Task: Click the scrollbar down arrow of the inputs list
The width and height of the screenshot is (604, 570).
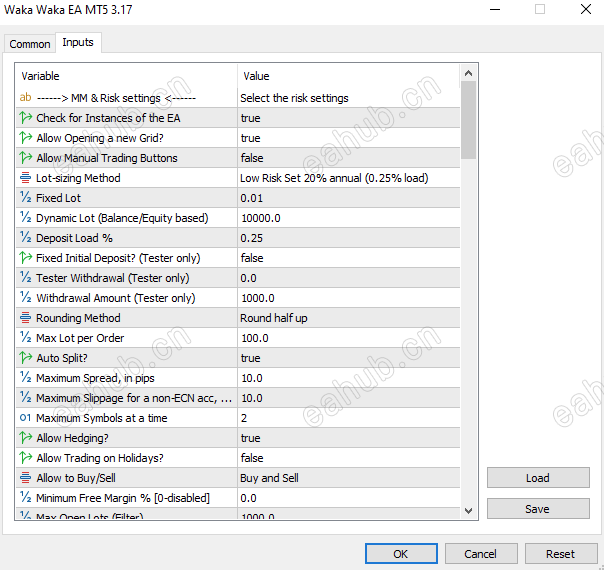Action: 468,511
